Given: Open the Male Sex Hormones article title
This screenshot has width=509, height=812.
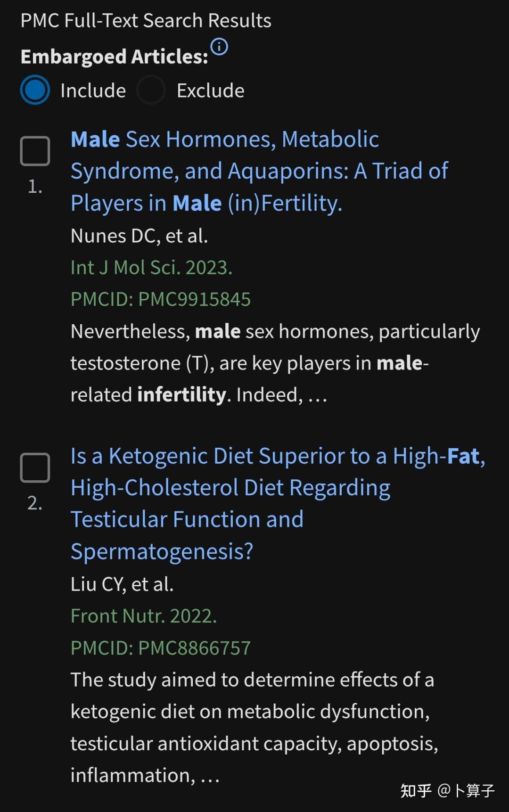Looking at the screenshot, I should click(x=259, y=172).
